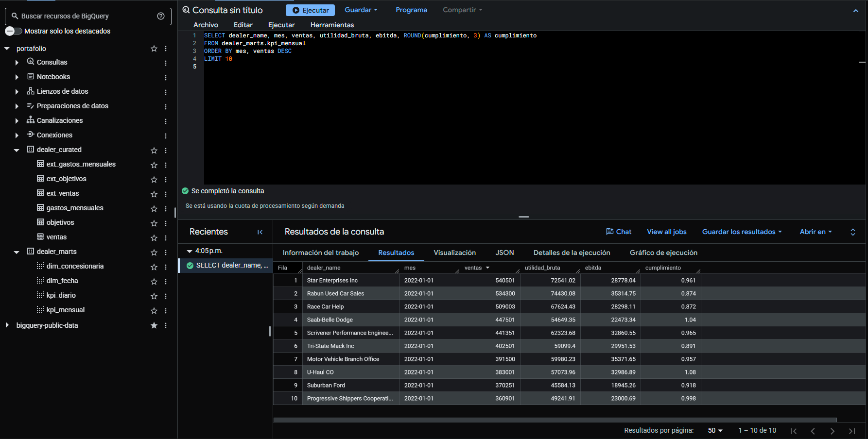Go to next results page
This screenshot has width=868, height=439.
(833, 431)
